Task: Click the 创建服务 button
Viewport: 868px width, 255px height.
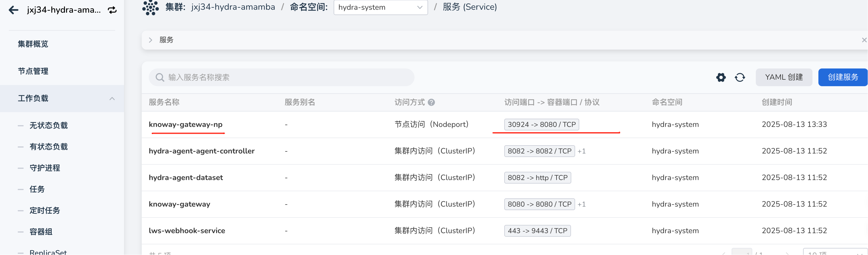Action: 842,78
